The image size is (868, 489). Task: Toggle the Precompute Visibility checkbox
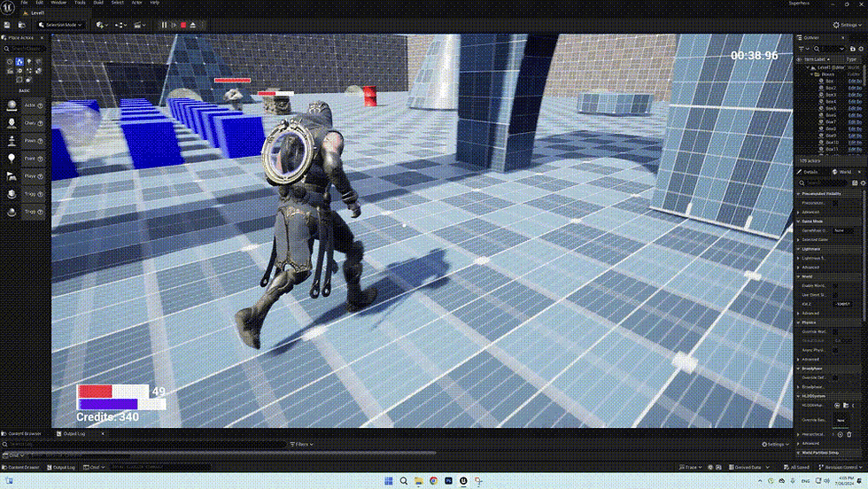click(x=835, y=203)
